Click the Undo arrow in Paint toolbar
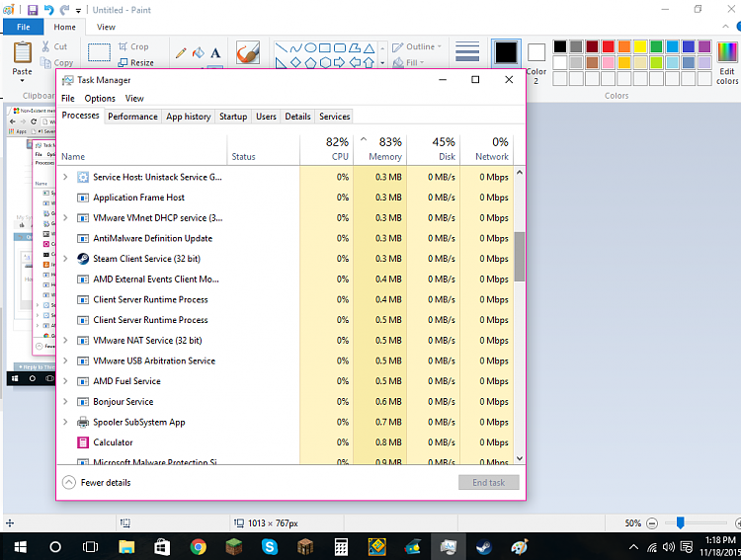 [48, 10]
